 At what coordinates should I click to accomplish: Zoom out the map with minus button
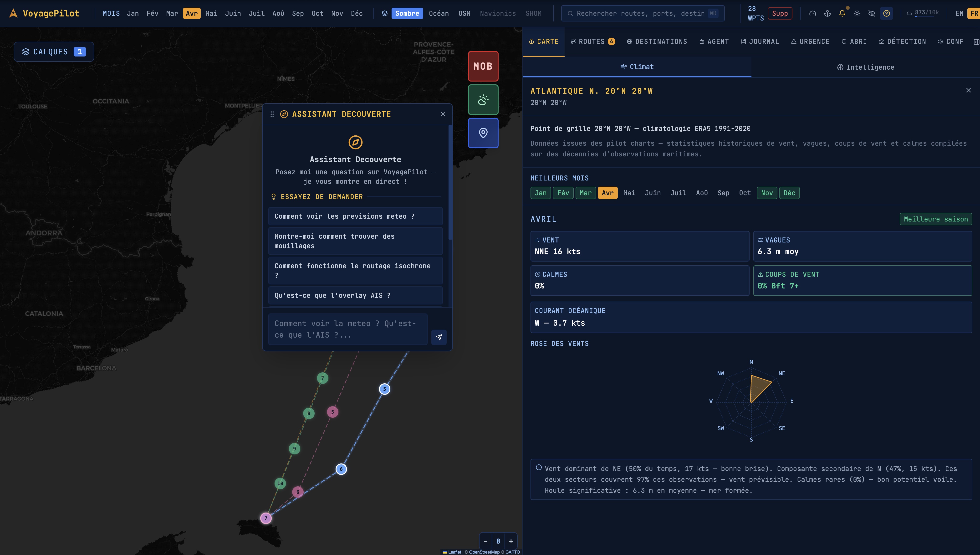click(x=485, y=541)
